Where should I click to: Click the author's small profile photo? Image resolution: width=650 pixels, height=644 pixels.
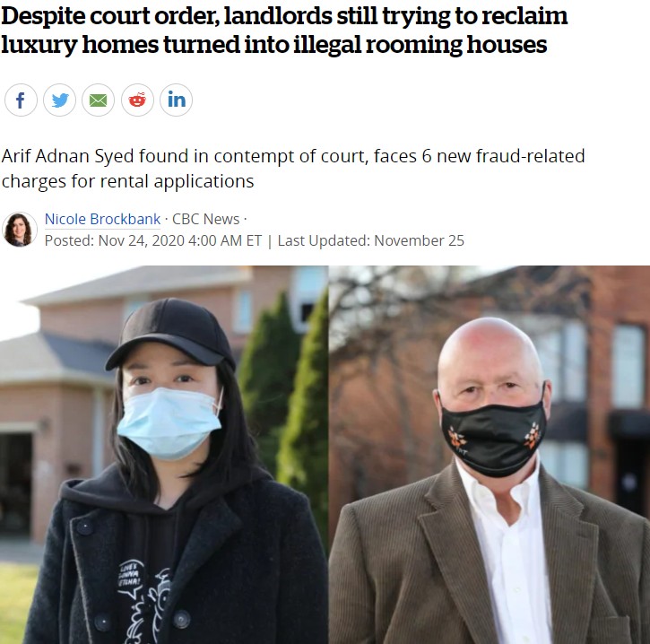(19, 230)
